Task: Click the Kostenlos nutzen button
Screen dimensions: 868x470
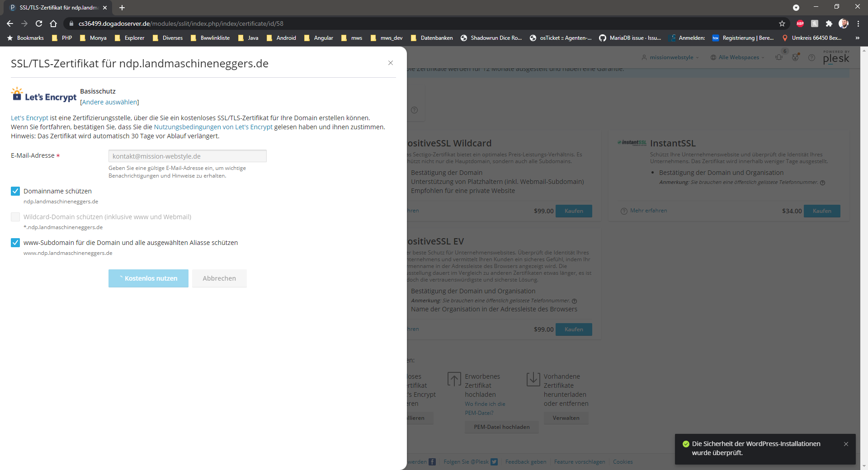Action: click(x=148, y=278)
